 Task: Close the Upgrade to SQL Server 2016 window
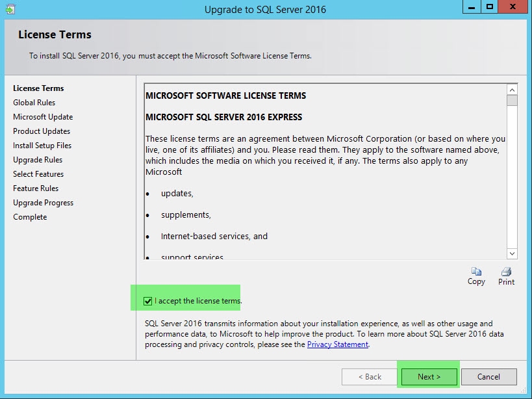[x=513, y=6]
